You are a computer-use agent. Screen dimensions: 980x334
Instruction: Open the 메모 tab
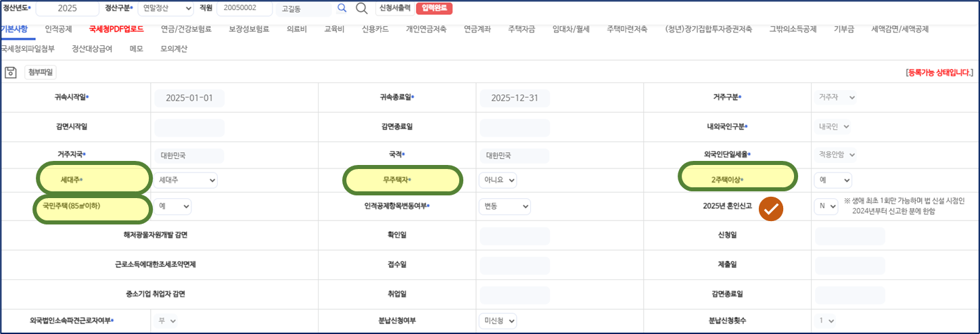(136, 49)
